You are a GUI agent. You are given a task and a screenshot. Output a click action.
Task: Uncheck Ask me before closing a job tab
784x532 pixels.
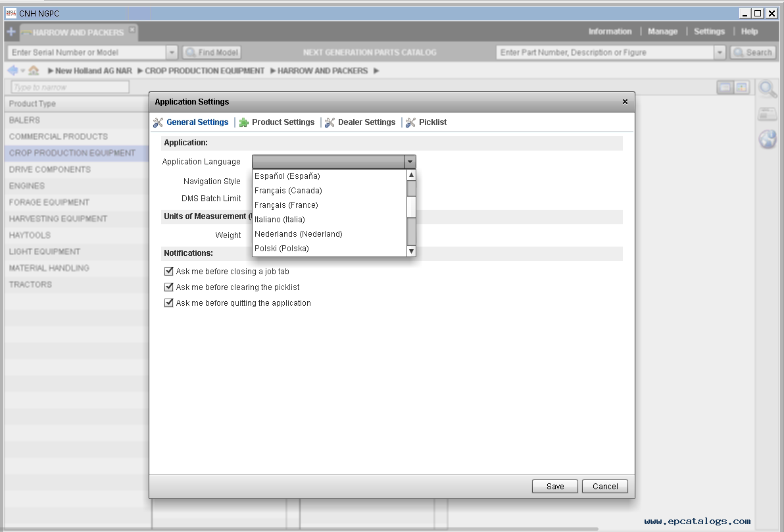tap(169, 271)
